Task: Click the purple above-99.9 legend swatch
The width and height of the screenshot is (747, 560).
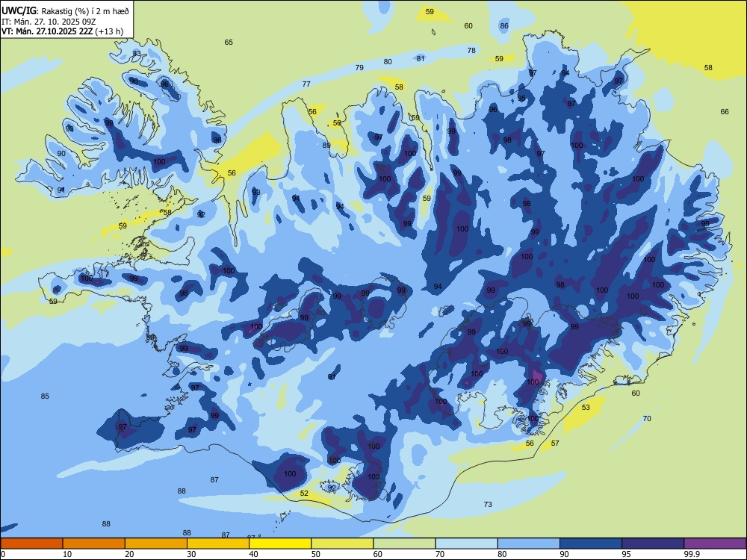Action: tap(715, 544)
